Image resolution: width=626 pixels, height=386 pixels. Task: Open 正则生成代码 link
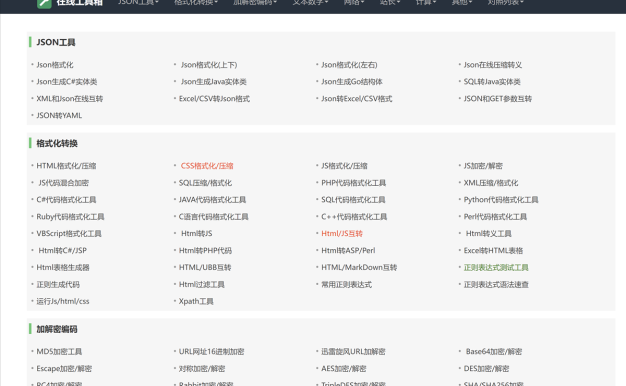point(58,285)
